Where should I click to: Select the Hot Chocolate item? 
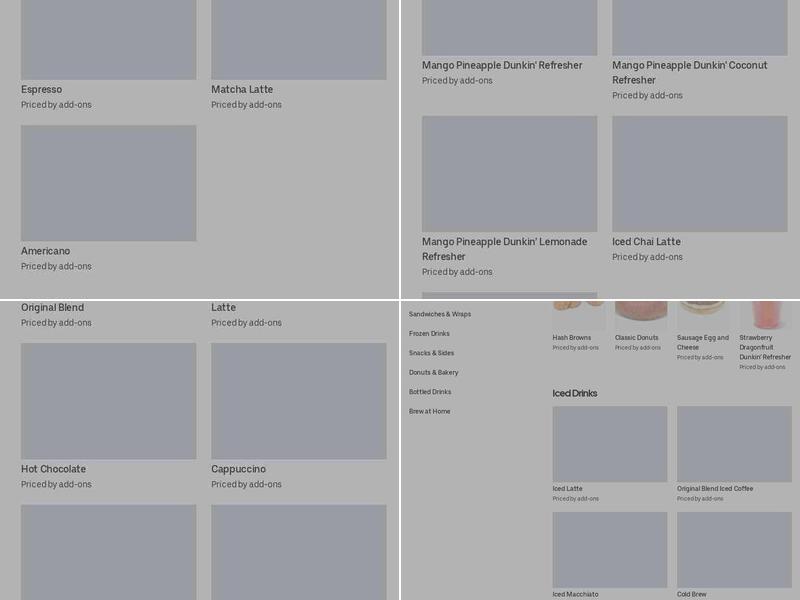tap(108, 401)
